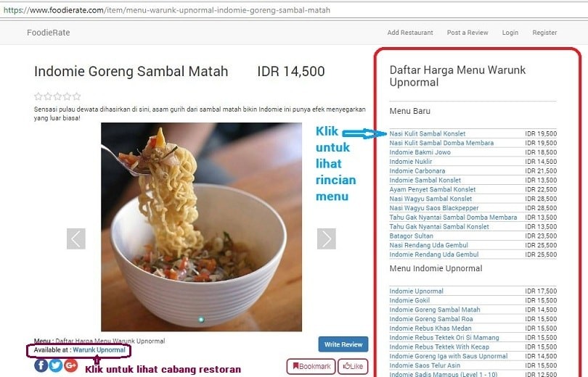The height and width of the screenshot is (377, 588).
Task: Click the Twitter share icon
Action: tap(55, 365)
